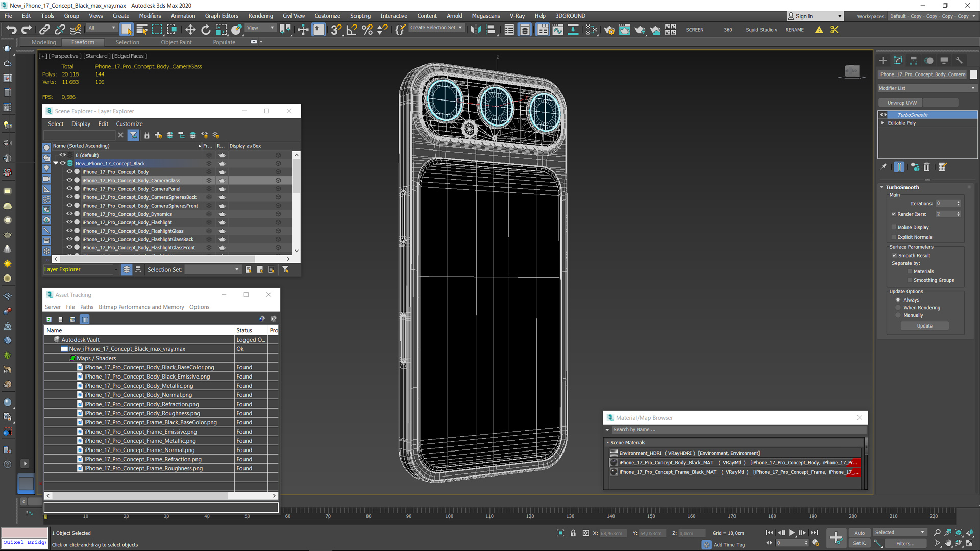Open the selection filter All dropdown

(102, 28)
